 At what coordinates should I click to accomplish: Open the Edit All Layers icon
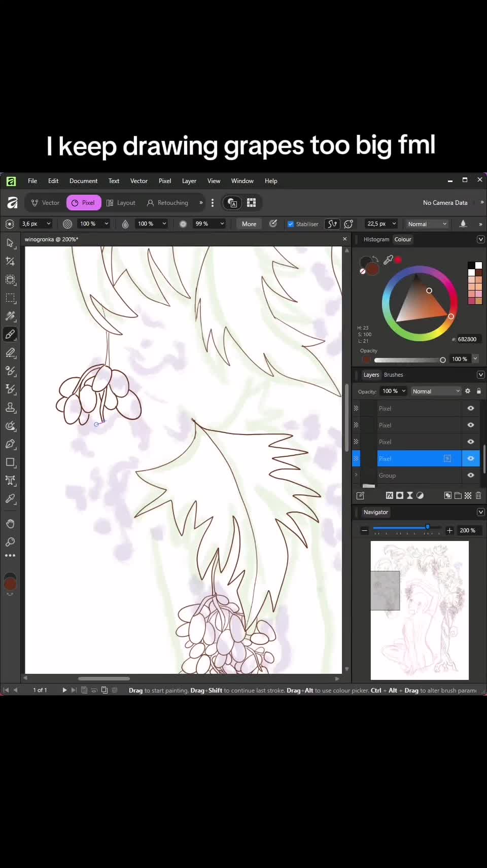pos(361,495)
